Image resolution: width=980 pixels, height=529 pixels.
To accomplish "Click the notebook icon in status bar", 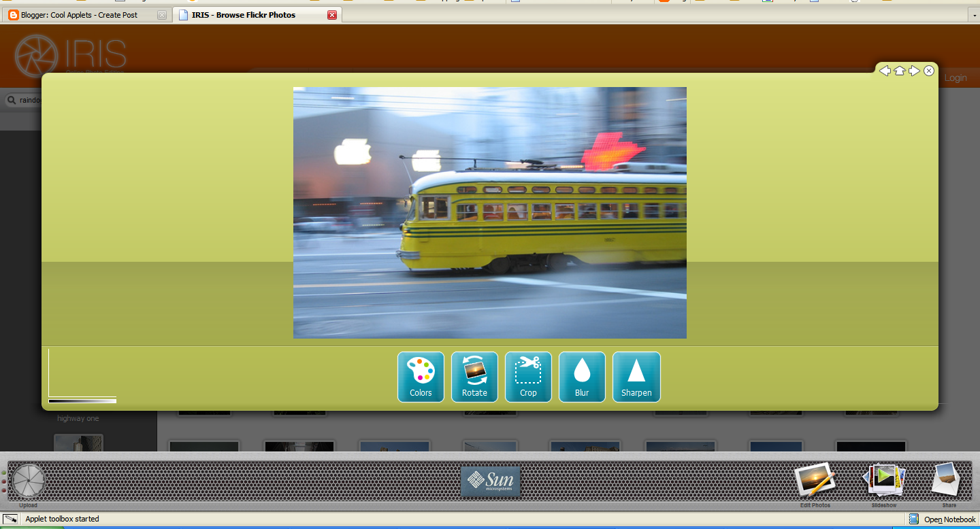I will (x=914, y=519).
